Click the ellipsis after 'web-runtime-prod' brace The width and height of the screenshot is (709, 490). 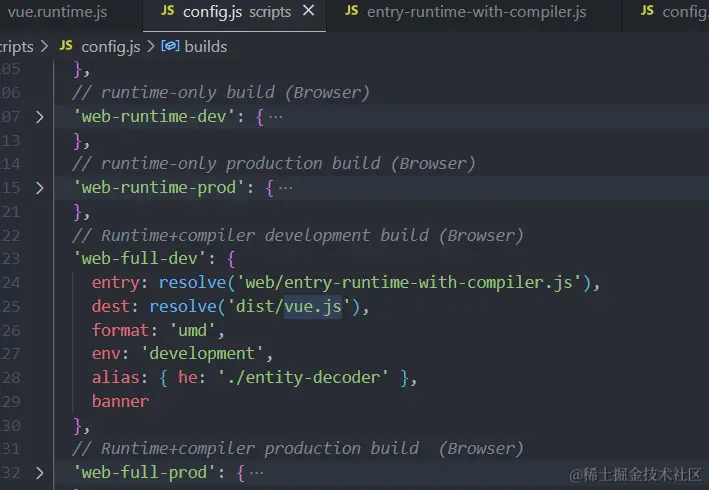(285, 188)
